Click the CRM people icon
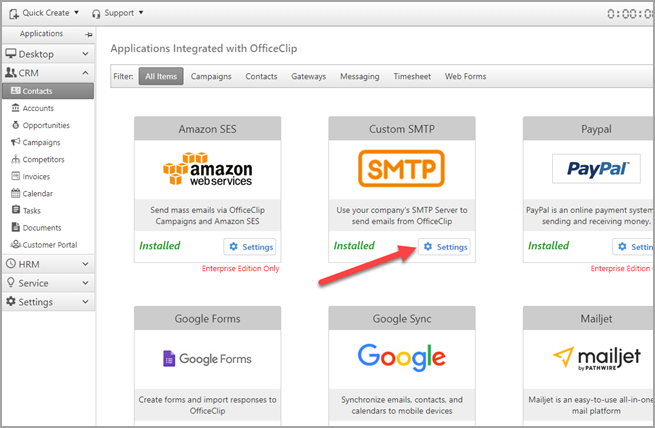Image resolution: width=655 pixels, height=428 pixels. 10,73
